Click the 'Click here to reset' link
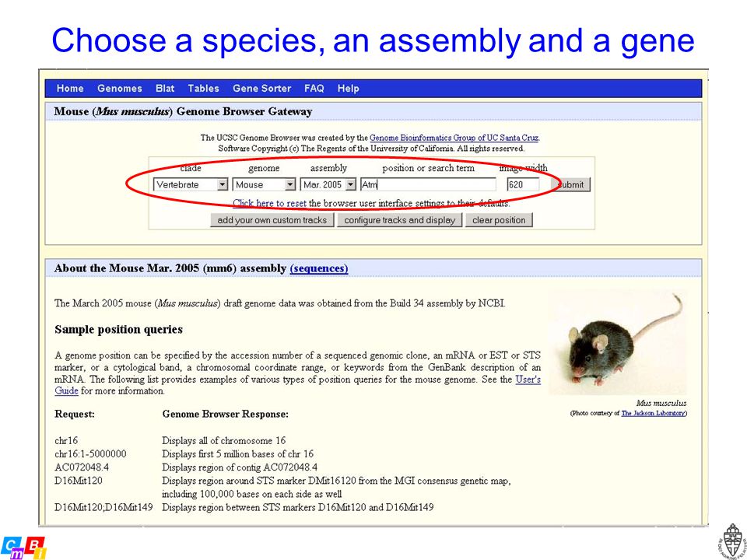Viewport: 747px width, 560px height. pyautogui.click(x=270, y=203)
